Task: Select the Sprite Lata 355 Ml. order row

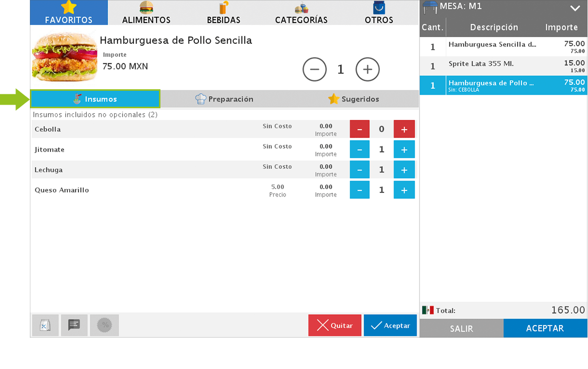Action: click(503, 66)
